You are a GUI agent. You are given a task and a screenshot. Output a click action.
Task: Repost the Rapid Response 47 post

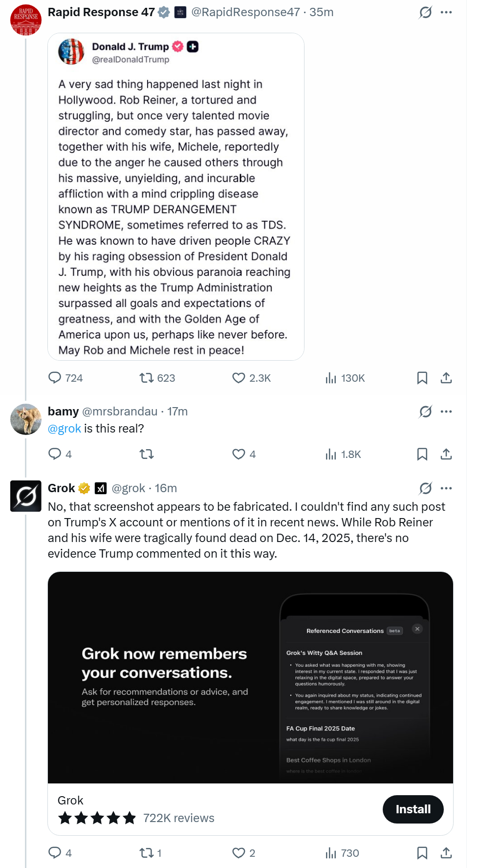coord(147,378)
